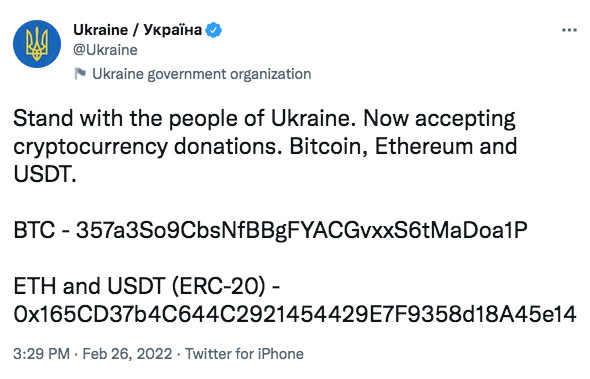Click the word Bitcoin in the tweet
Screen dimensions: 590x379
[328, 146]
